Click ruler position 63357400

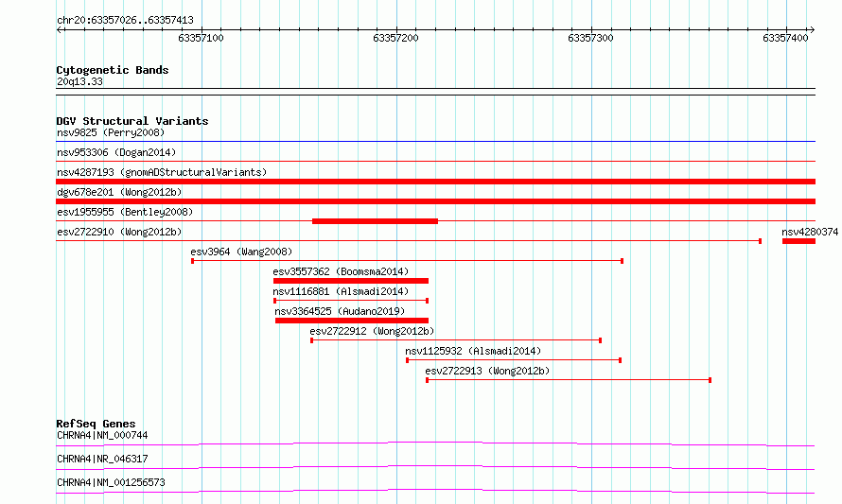point(785,38)
